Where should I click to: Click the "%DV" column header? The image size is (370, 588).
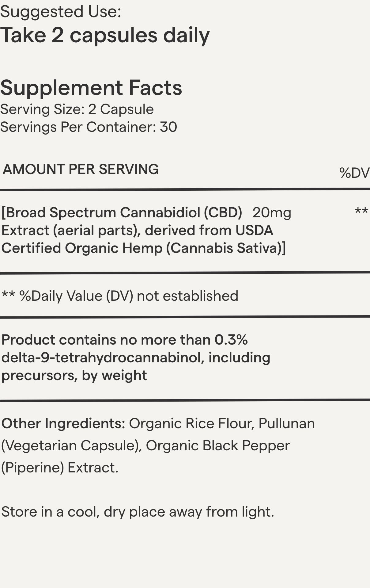(x=354, y=173)
